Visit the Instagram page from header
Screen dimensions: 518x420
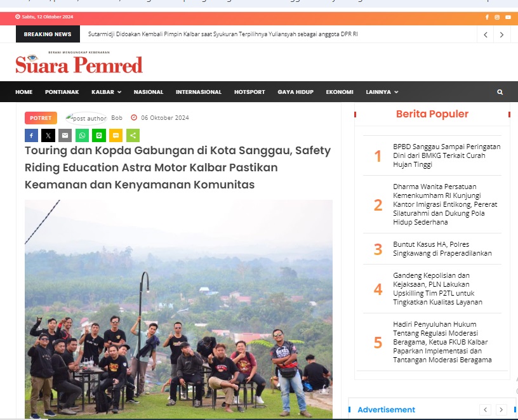click(497, 17)
